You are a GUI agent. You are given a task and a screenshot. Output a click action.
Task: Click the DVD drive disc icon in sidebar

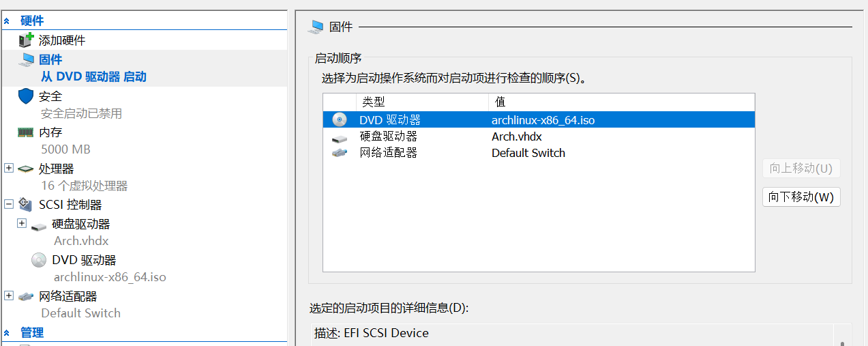coord(39,260)
